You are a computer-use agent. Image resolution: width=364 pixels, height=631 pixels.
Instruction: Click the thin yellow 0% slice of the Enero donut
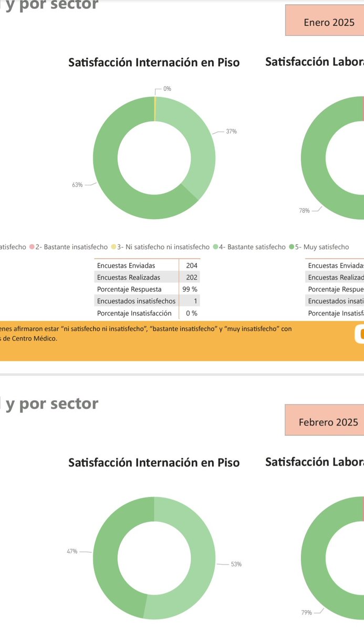(155, 109)
